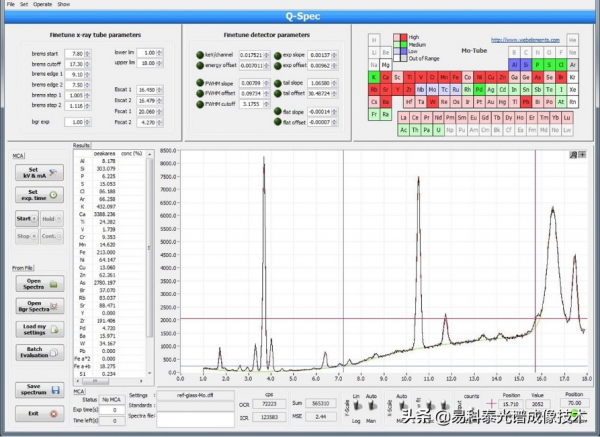Click the tail slope stepper arrows
600x437 pixels.
335,83
